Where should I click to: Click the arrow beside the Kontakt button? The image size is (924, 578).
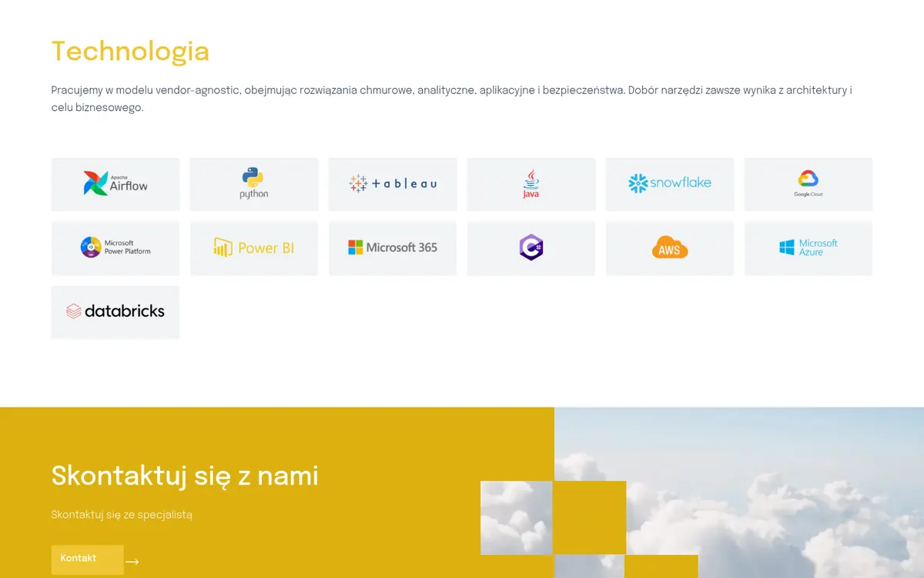pyautogui.click(x=132, y=562)
